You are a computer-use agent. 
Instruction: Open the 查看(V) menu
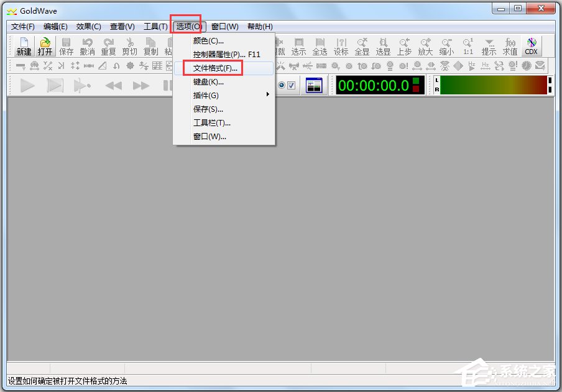tap(122, 27)
